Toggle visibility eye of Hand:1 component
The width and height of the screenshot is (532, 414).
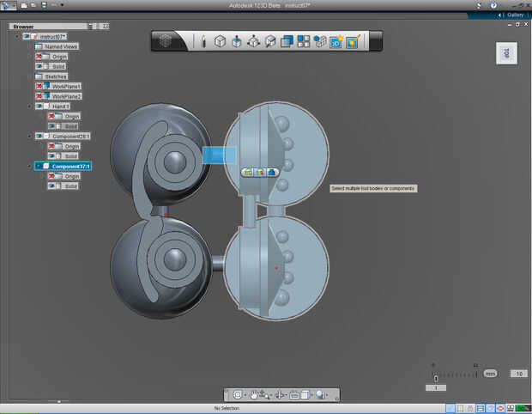click(x=39, y=107)
